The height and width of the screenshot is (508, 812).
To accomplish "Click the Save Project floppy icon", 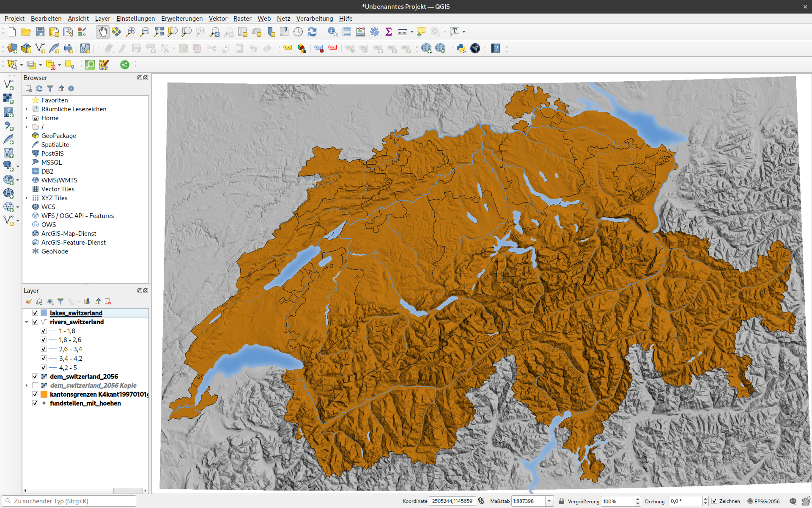I will [x=40, y=32].
